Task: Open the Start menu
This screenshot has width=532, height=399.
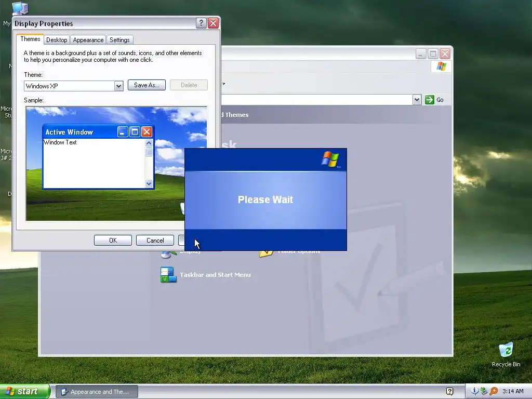Action: 25,392
